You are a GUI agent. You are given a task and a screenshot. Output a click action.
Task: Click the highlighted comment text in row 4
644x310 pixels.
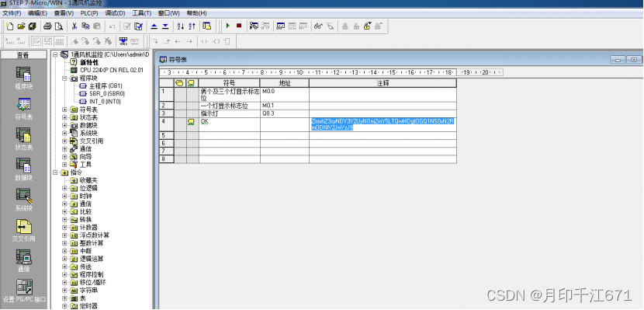383,124
